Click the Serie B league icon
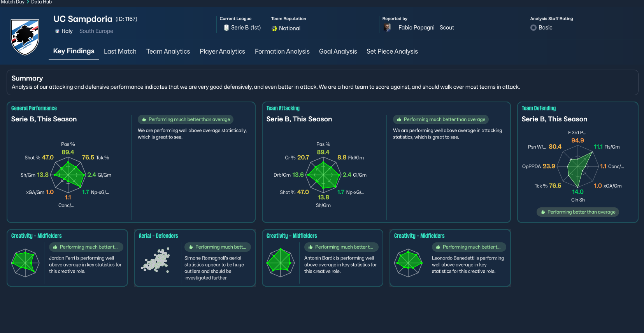 pyautogui.click(x=226, y=28)
